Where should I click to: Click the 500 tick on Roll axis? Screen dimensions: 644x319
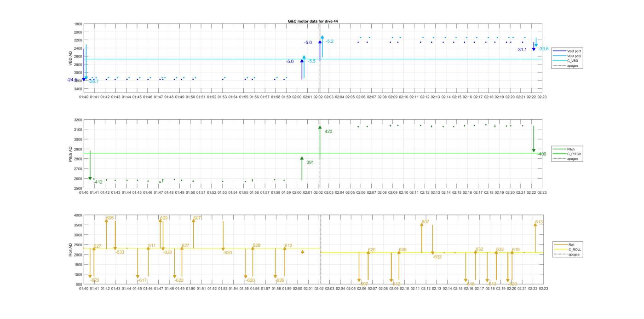79,284
